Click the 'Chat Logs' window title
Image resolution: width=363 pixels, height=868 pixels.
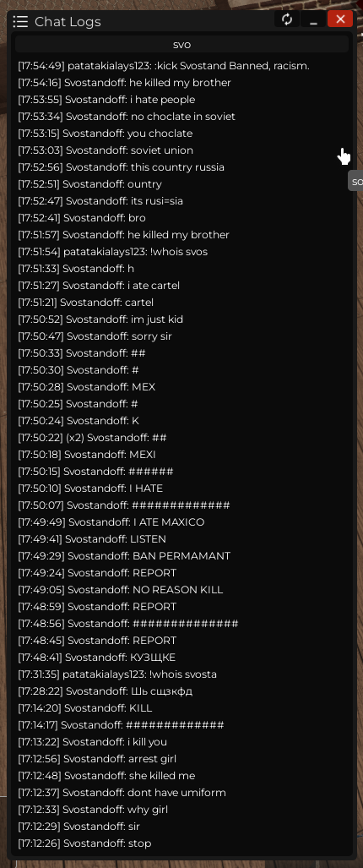click(68, 22)
